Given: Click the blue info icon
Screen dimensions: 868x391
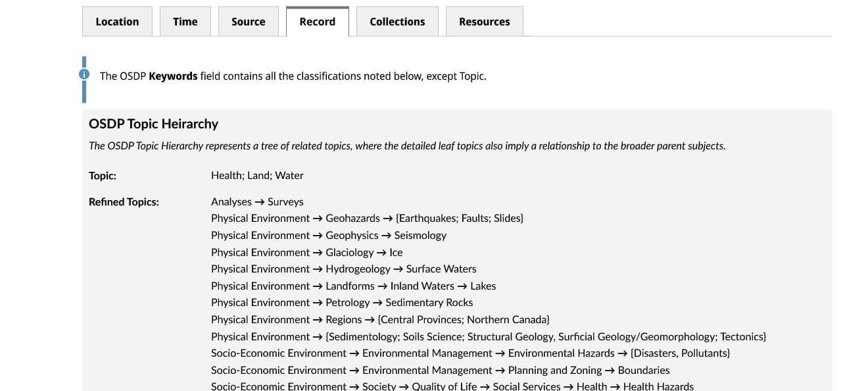Looking at the screenshot, I should (x=84, y=74).
